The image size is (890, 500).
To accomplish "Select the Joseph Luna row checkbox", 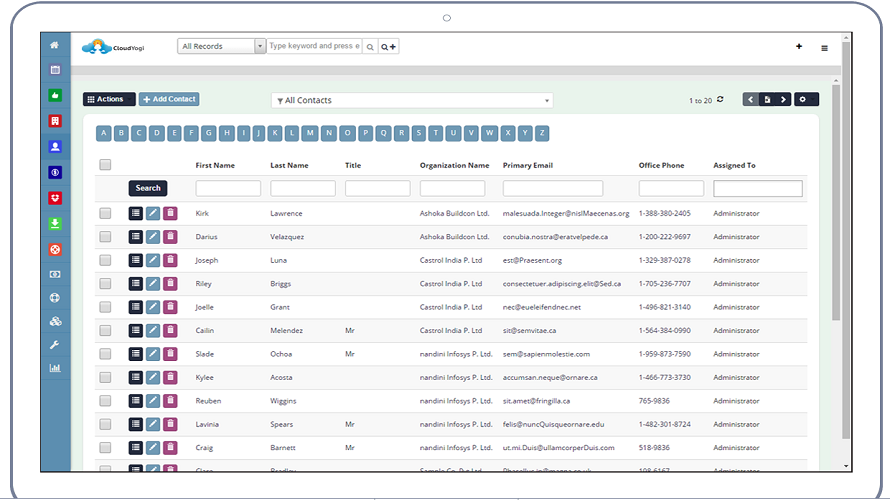I will point(105,260).
